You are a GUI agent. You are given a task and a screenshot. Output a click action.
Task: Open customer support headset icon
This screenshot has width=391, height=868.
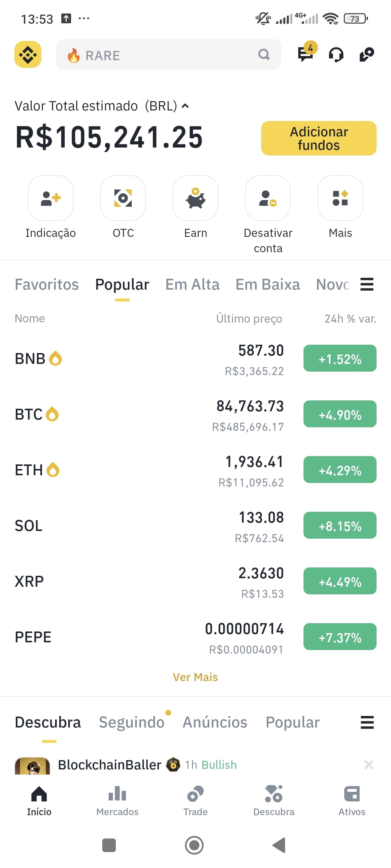336,55
